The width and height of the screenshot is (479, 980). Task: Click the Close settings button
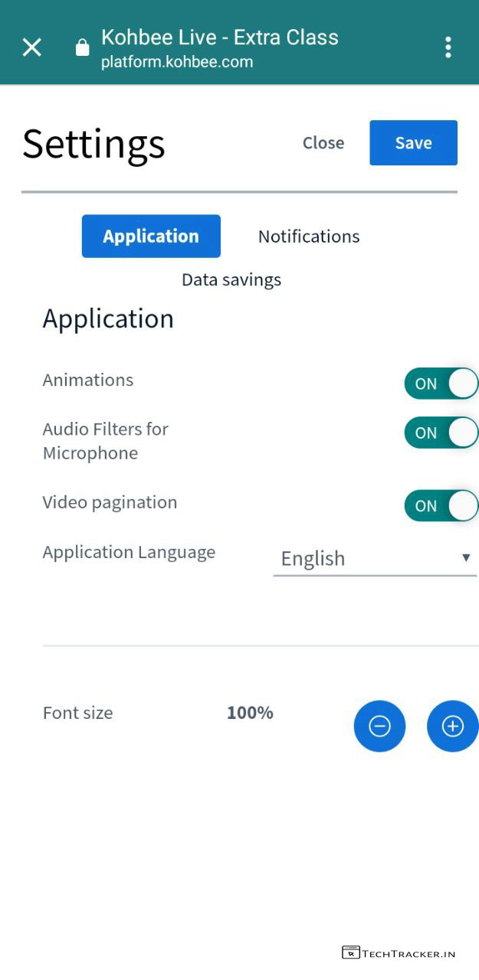coord(323,143)
